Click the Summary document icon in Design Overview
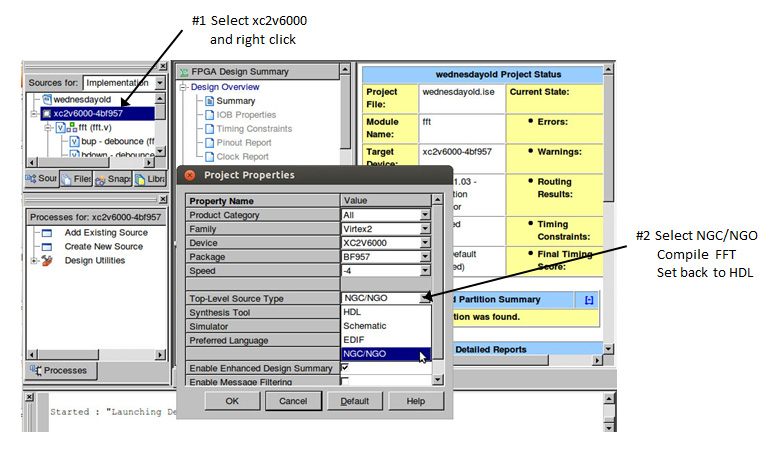Viewport: 779px width, 461px height. tap(209, 101)
